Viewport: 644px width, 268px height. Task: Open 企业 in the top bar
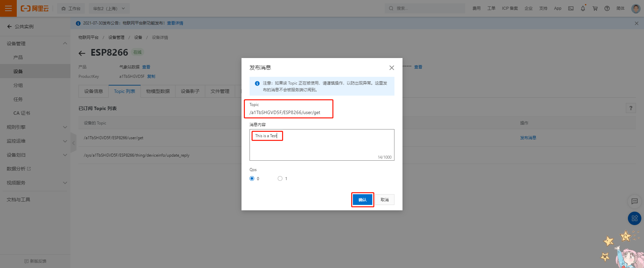529,8
